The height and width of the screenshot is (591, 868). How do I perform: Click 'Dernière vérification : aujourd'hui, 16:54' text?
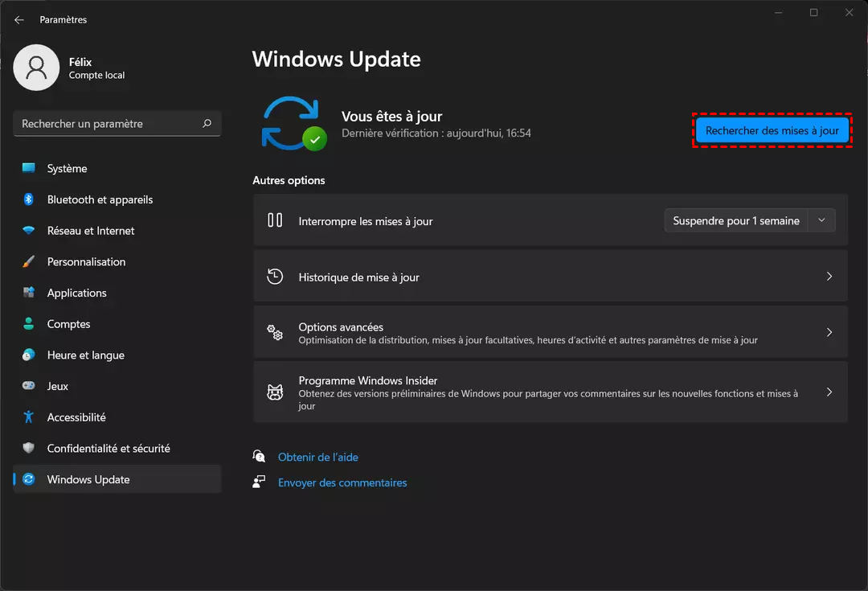click(x=436, y=133)
